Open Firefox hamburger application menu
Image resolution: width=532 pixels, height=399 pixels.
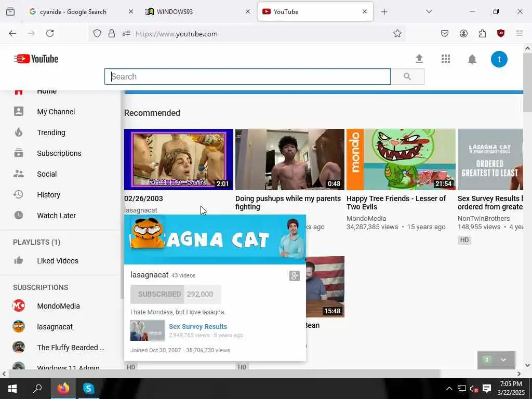tap(519, 33)
